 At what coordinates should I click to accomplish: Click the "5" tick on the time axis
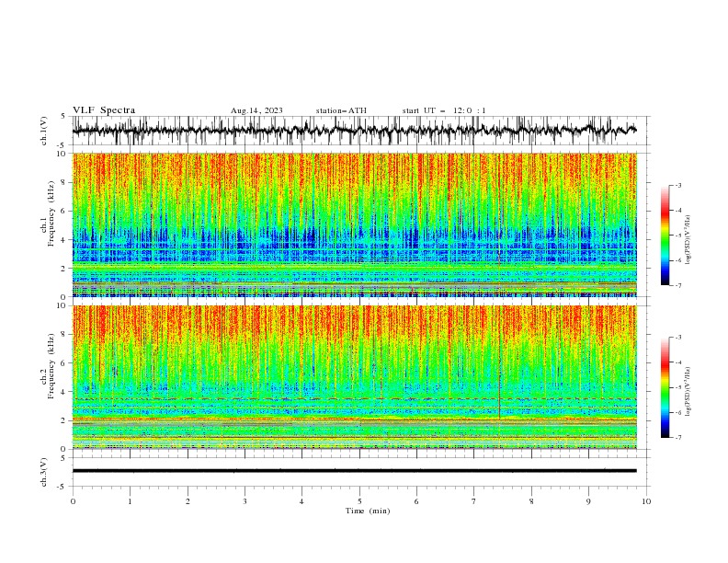[359, 501]
